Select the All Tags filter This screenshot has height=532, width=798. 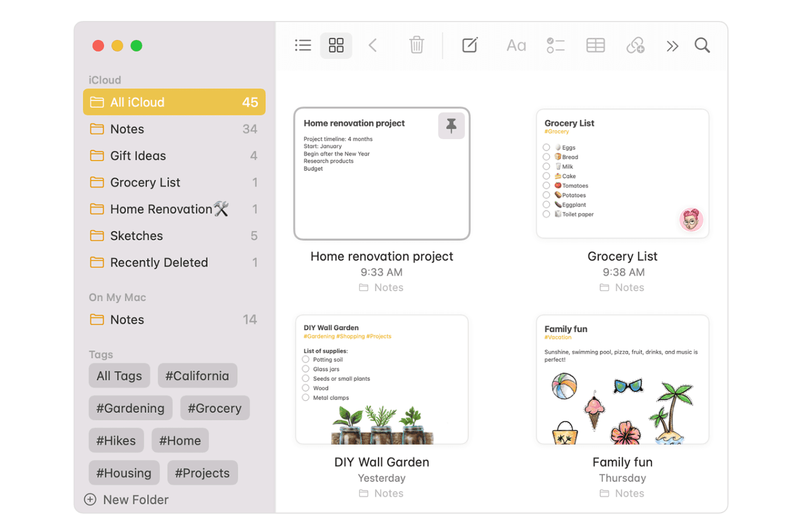click(119, 376)
